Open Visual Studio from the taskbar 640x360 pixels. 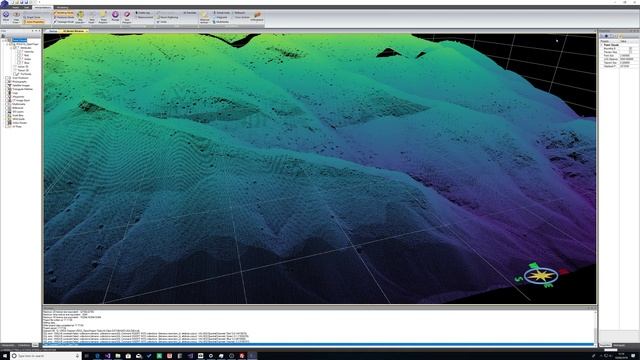coord(108,356)
